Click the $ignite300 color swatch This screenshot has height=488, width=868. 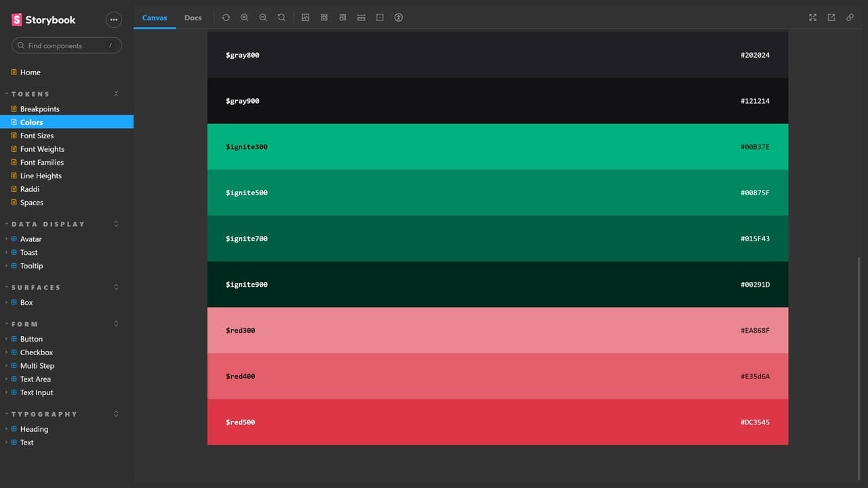497,147
